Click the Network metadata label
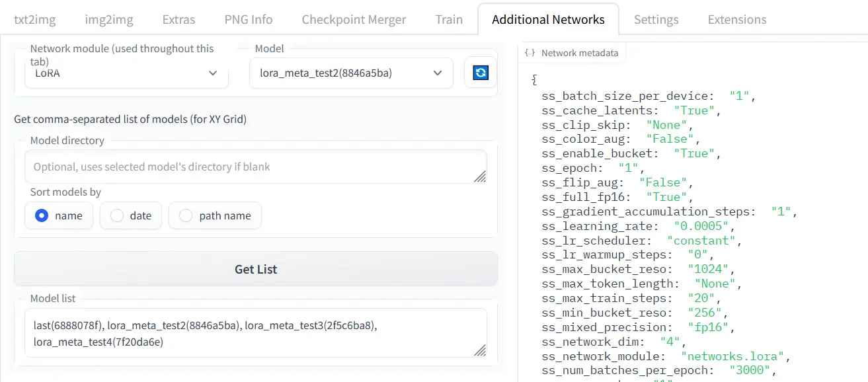This screenshot has width=868, height=382. point(580,53)
